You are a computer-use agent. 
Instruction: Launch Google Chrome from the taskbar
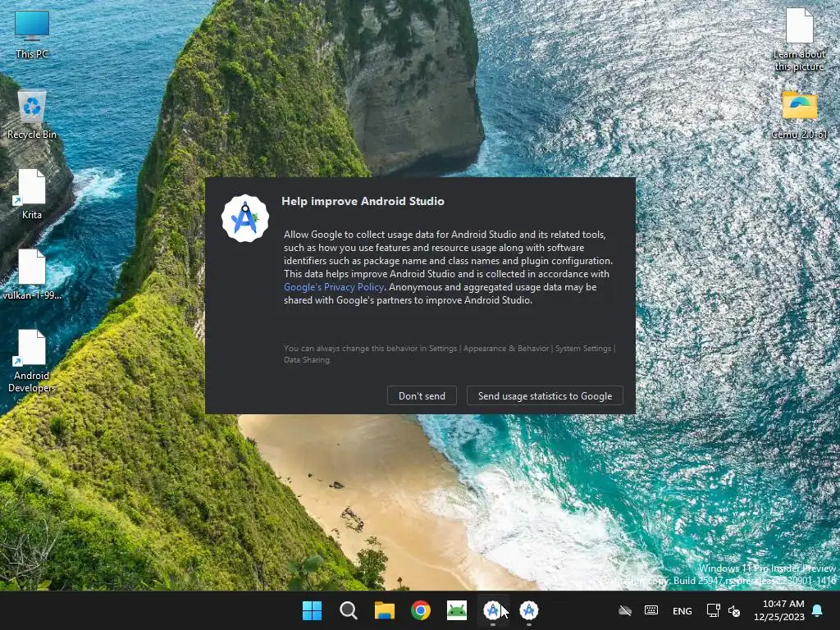point(421,610)
